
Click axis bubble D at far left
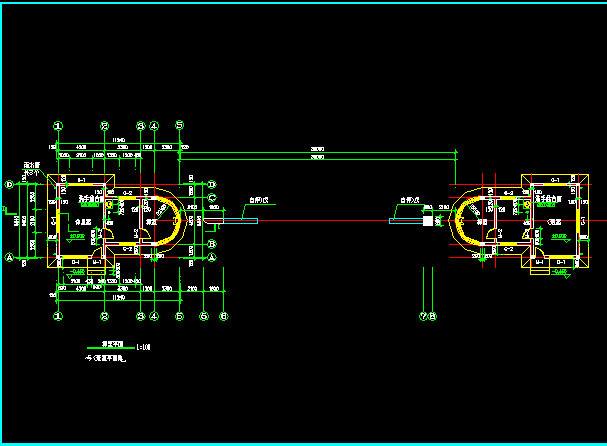(x=10, y=184)
